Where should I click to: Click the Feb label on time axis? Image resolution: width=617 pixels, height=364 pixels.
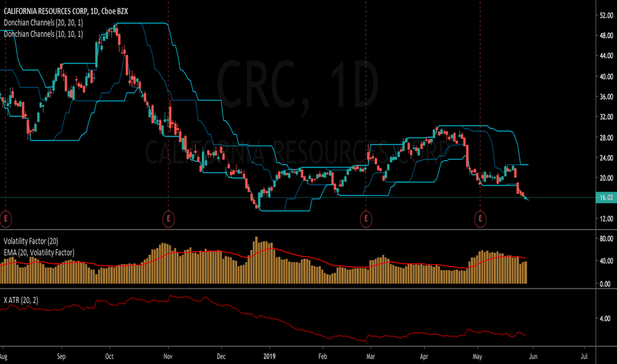pos(322,357)
